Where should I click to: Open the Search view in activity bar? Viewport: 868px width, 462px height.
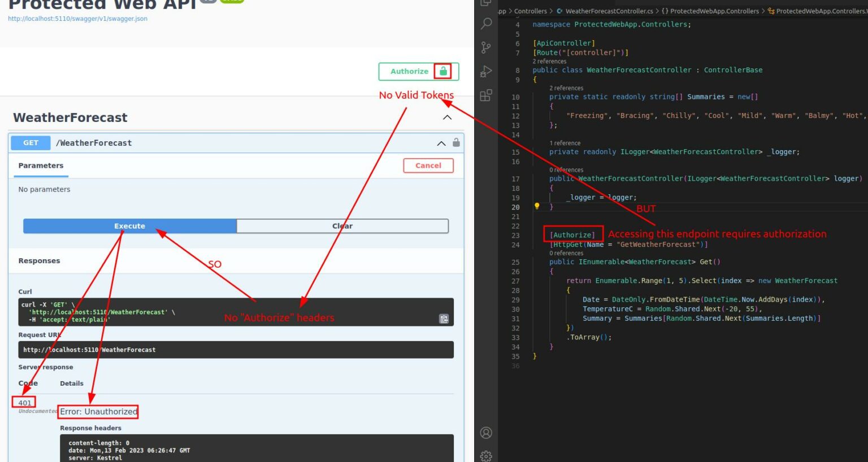[486, 24]
